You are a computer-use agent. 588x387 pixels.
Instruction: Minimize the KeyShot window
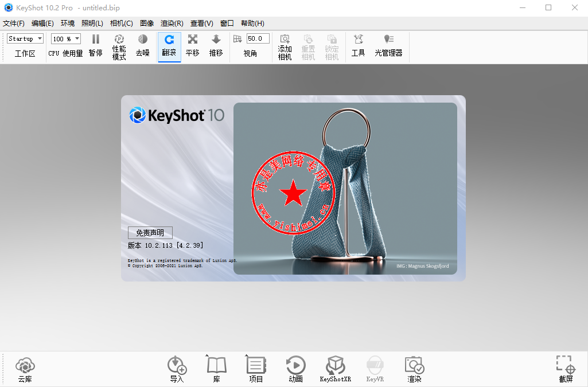click(x=523, y=7)
